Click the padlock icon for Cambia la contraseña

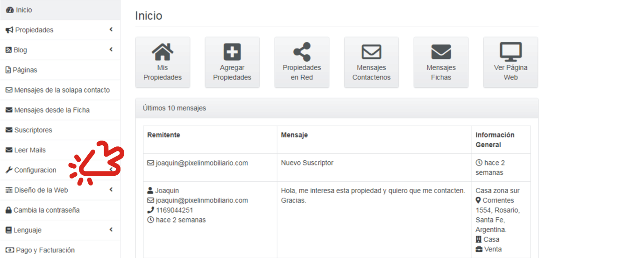coord(8,210)
